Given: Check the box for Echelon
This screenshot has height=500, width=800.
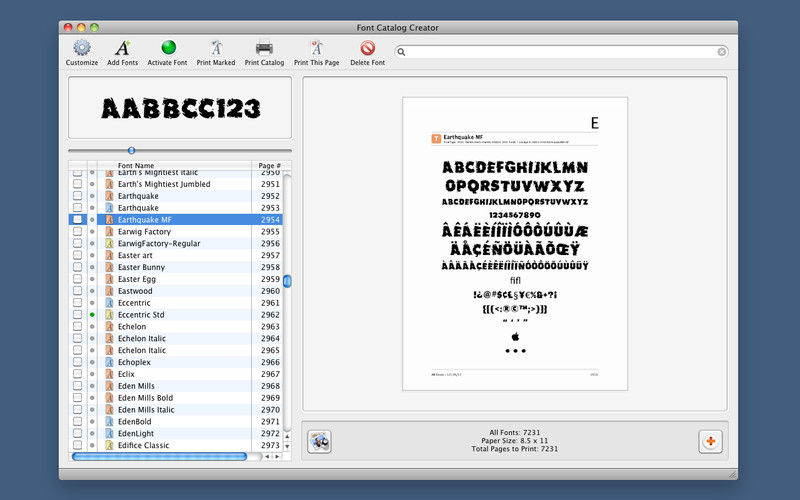Looking at the screenshot, I should pyautogui.click(x=77, y=326).
